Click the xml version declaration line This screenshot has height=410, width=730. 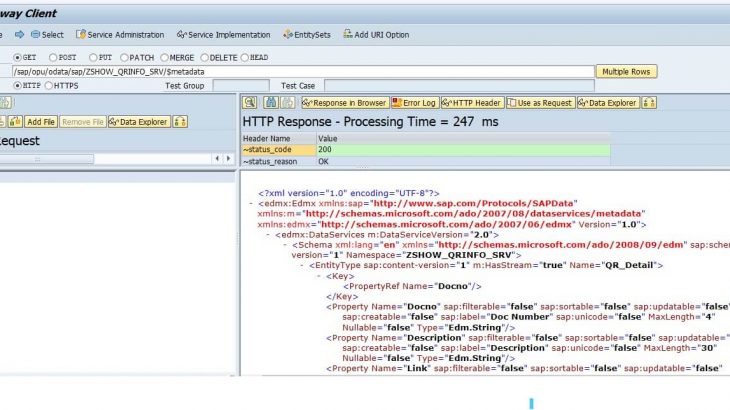click(x=349, y=193)
